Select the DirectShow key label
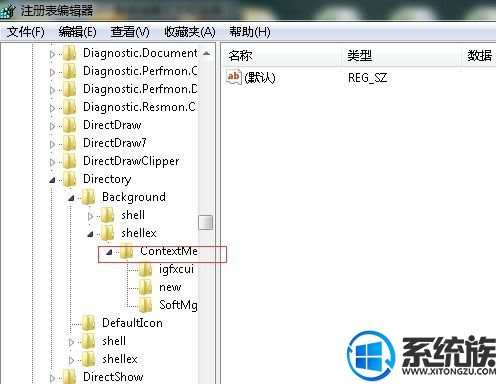The image size is (496, 384). (x=113, y=377)
